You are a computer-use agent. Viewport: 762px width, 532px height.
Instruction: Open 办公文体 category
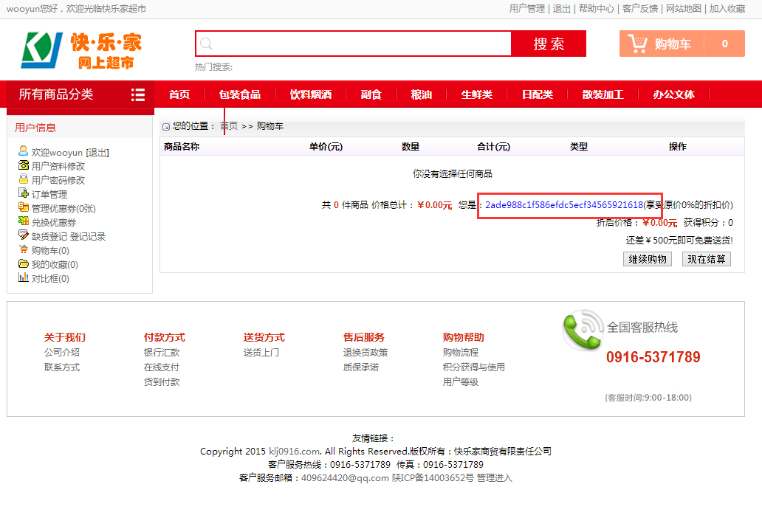pos(673,94)
